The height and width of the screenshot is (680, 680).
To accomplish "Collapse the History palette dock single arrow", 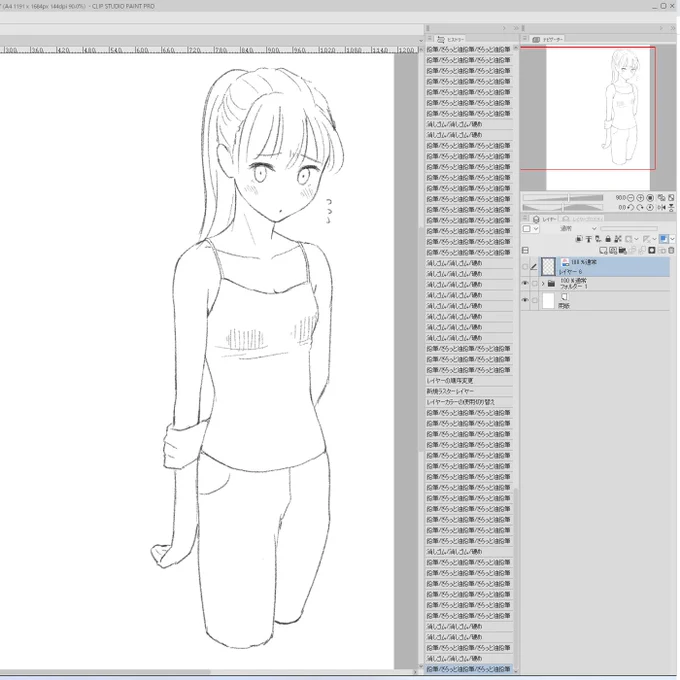I will click(504, 28).
